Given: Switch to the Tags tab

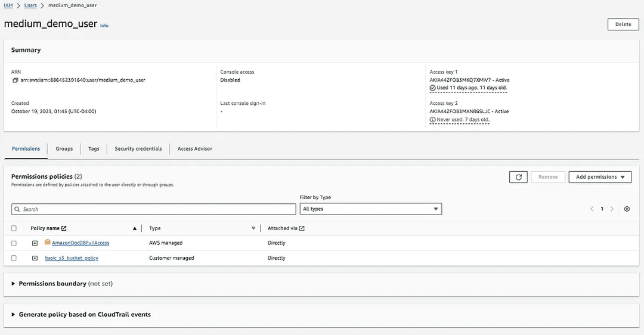Looking at the screenshot, I should tap(94, 148).
